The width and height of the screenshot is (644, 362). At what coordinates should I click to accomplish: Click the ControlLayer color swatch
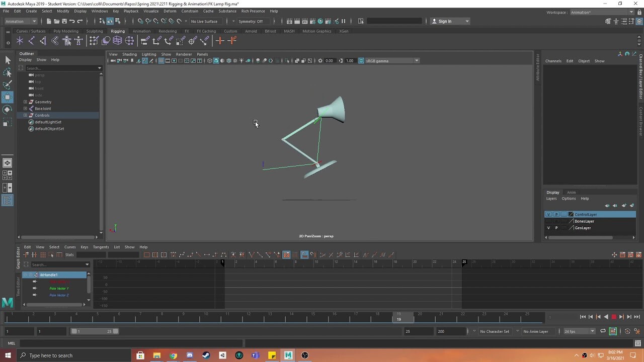(571, 214)
